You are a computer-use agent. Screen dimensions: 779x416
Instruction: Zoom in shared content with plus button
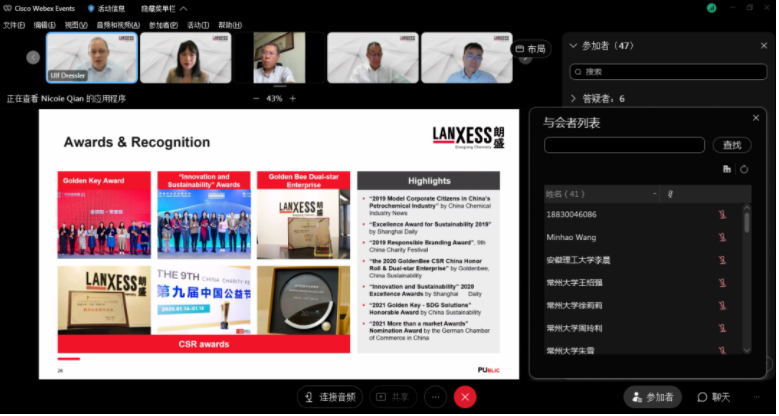click(293, 98)
